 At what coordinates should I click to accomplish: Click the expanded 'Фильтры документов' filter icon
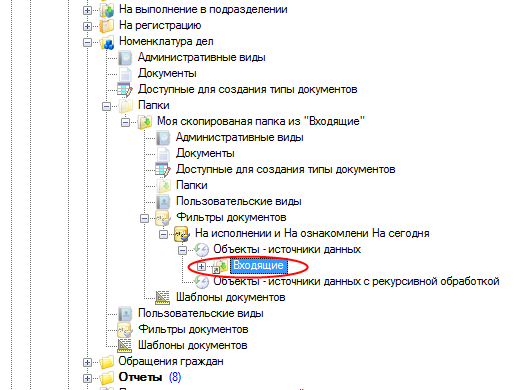click(163, 218)
